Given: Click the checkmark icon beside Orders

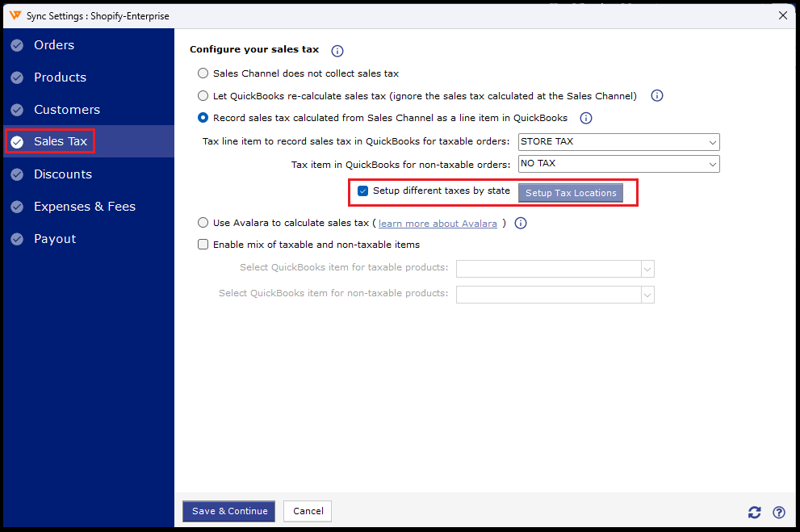Looking at the screenshot, I should point(17,45).
